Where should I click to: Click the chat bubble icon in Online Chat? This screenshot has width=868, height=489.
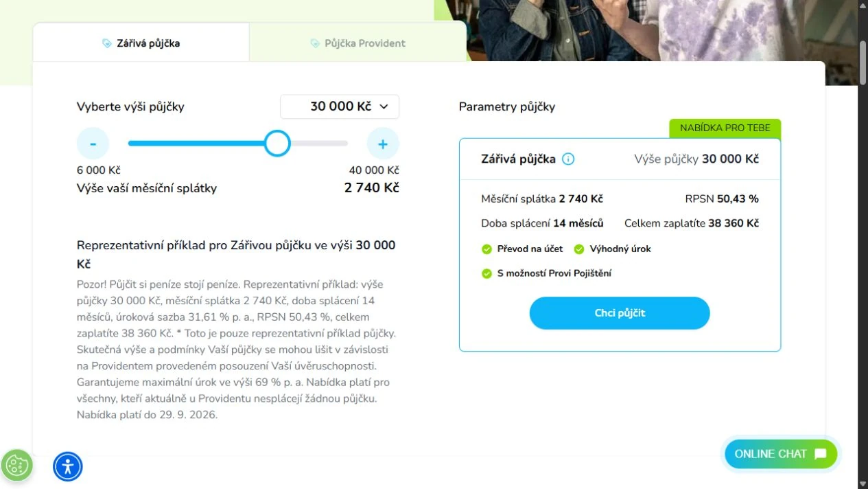tap(820, 454)
